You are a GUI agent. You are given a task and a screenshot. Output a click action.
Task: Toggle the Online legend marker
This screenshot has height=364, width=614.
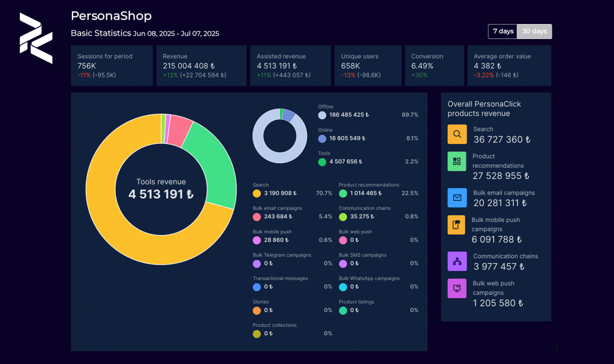(x=321, y=139)
